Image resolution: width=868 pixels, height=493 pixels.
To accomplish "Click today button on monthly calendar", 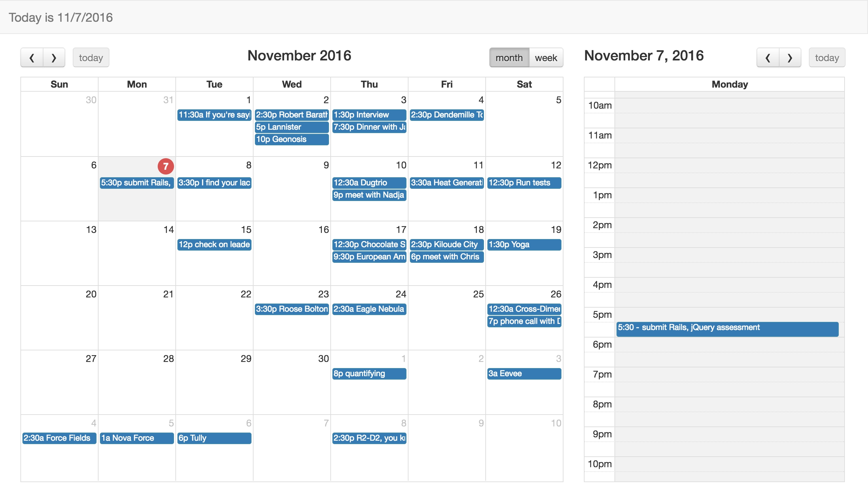I will point(91,58).
